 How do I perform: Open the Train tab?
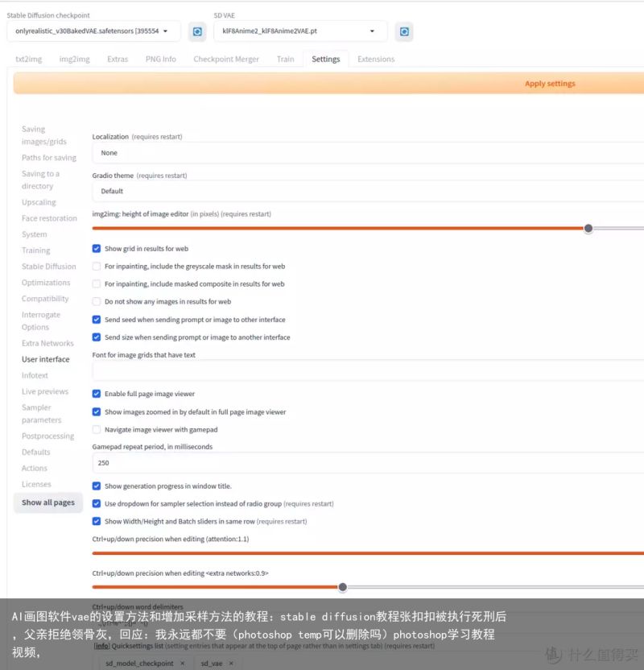point(285,59)
